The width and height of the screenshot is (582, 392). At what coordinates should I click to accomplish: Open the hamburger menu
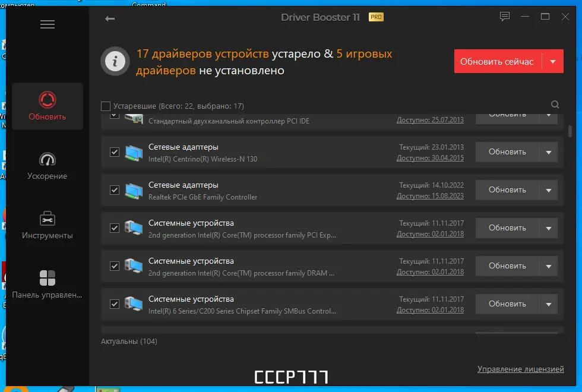click(48, 24)
